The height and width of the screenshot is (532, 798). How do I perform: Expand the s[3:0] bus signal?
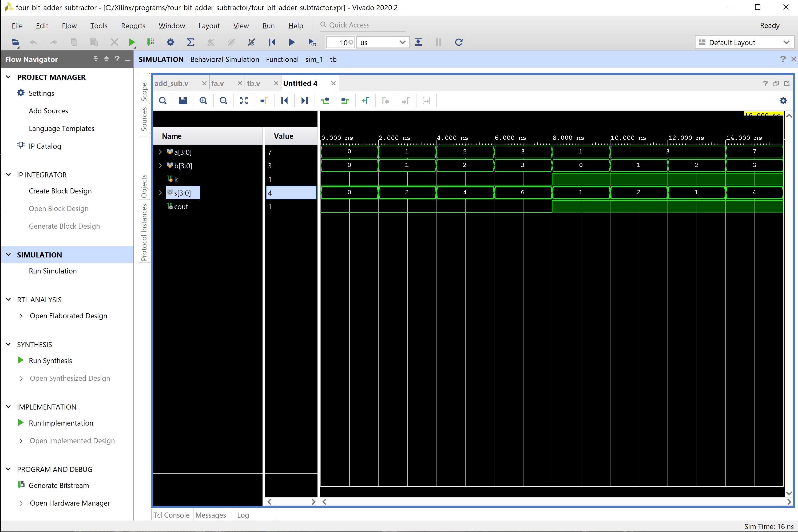160,193
